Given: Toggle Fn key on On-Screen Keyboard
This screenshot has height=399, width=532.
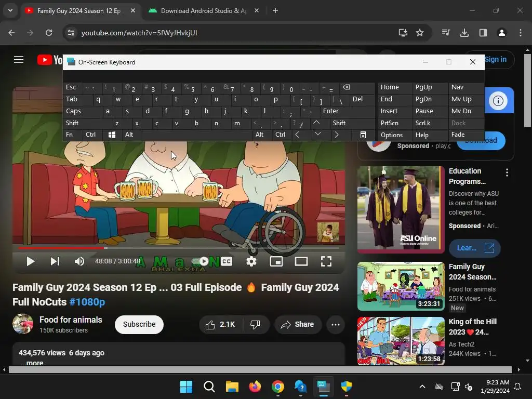Looking at the screenshot, I should coord(72,135).
